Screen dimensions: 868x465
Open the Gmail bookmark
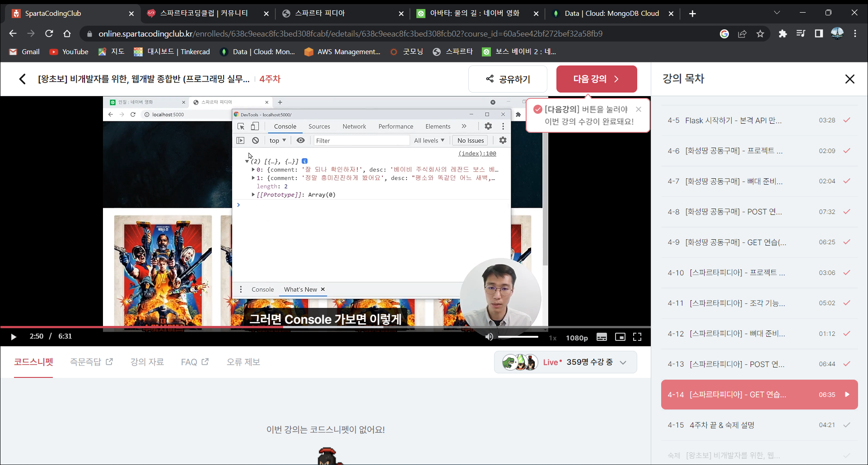tap(24, 51)
